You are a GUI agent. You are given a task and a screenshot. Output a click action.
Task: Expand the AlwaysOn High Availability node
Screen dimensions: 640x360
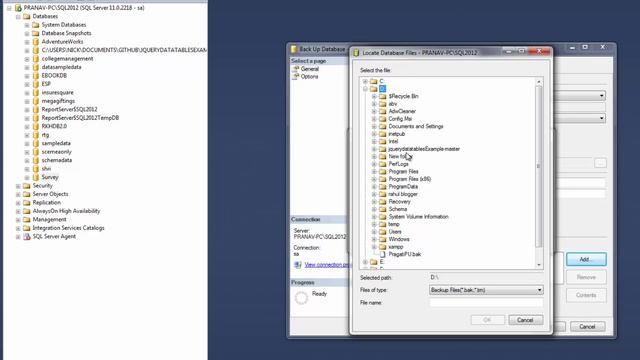tap(18, 211)
